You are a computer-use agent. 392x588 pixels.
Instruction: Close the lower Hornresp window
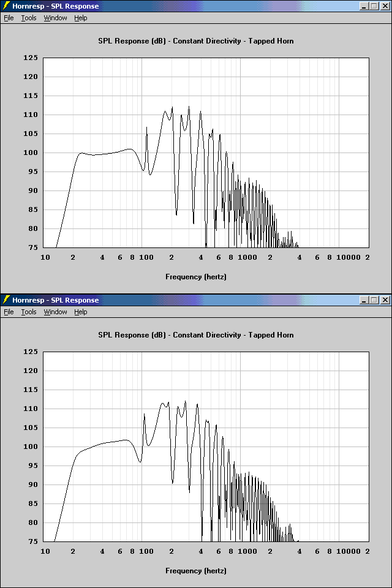point(385,300)
